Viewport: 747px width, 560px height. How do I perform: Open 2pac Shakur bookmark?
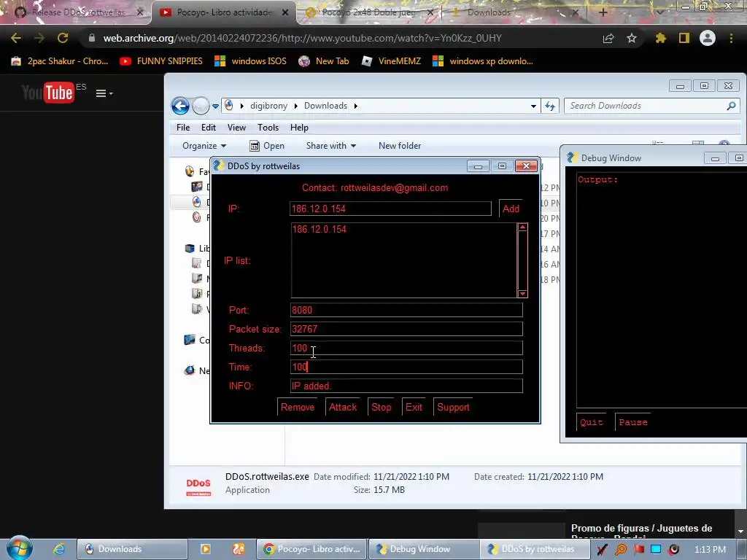click(60, 61)
